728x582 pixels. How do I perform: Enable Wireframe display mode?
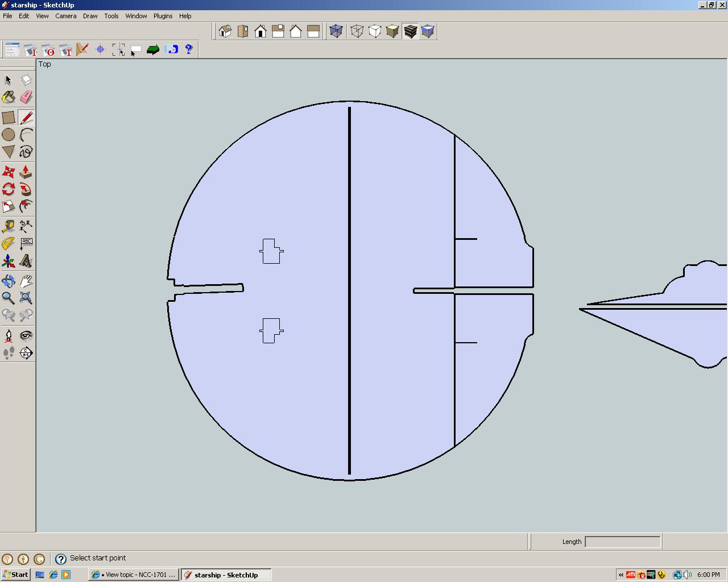pos(357,31)
